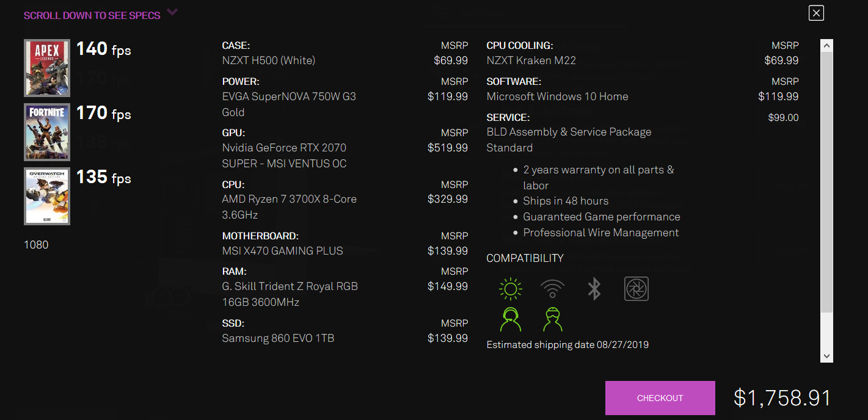Click the $119.99 price for the power supply
Viewport: 868px width, 420px height.
448,96
